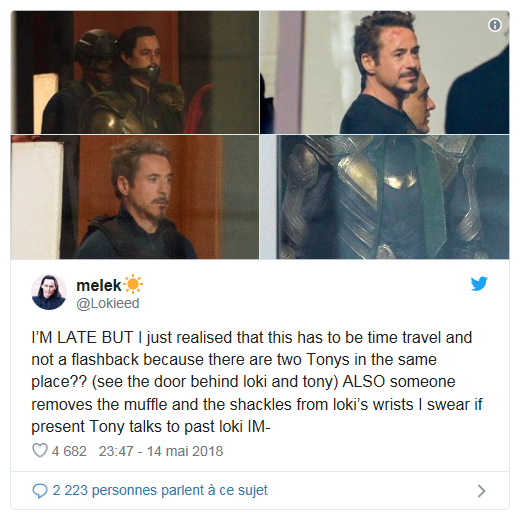The width and height of the screenshot is (522, 520).
Task: Open the @Lokieed handle link
Action: point(108,303)
